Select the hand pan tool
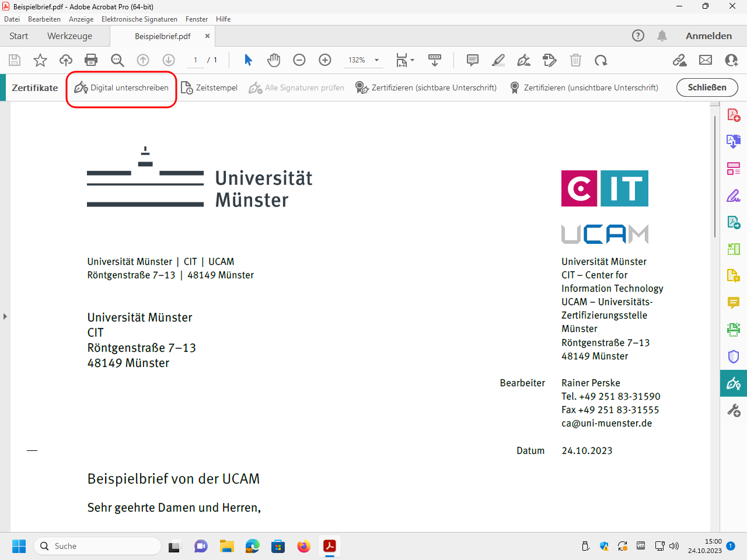 click(274, 60)
